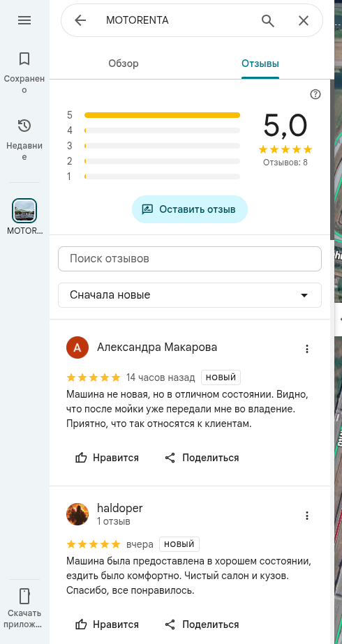Open Александра Макарова profile avatar
This screenshot has width=342, height=644.
click(x=77, y=347)
